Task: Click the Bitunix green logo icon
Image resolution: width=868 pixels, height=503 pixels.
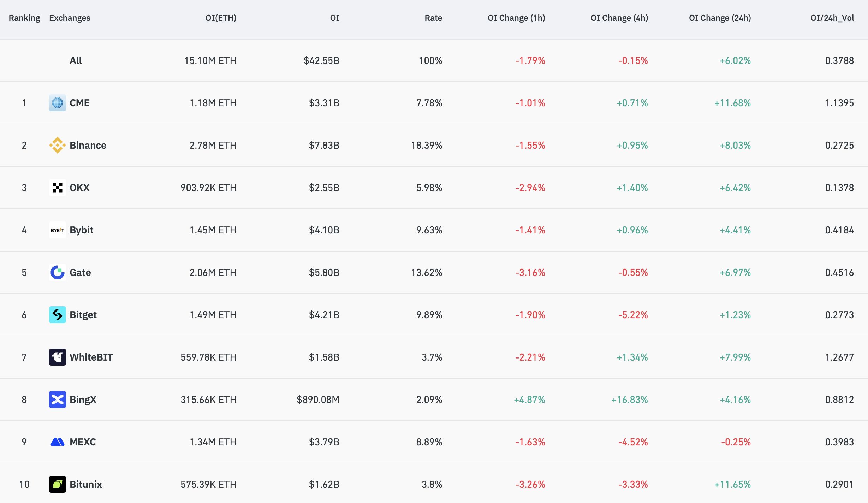Action: click(x=57, y=484)
